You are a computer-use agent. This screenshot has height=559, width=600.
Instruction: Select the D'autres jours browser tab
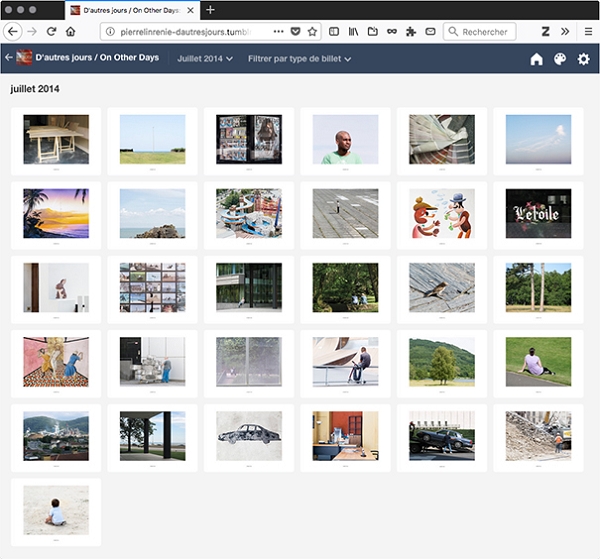point(130,9)
